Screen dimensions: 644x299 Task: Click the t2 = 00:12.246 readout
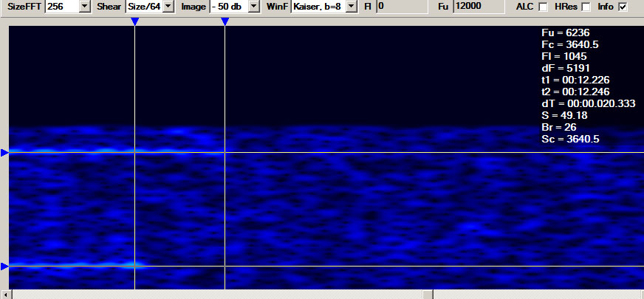click(576, 92)
